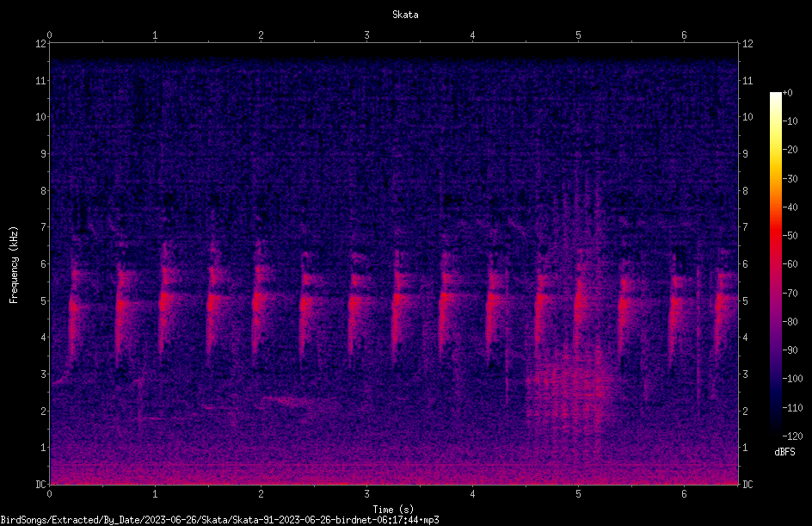Click '4' on the left frequency axis
The height and width of the screenshot is (526, 812).
tap(44, 337)
